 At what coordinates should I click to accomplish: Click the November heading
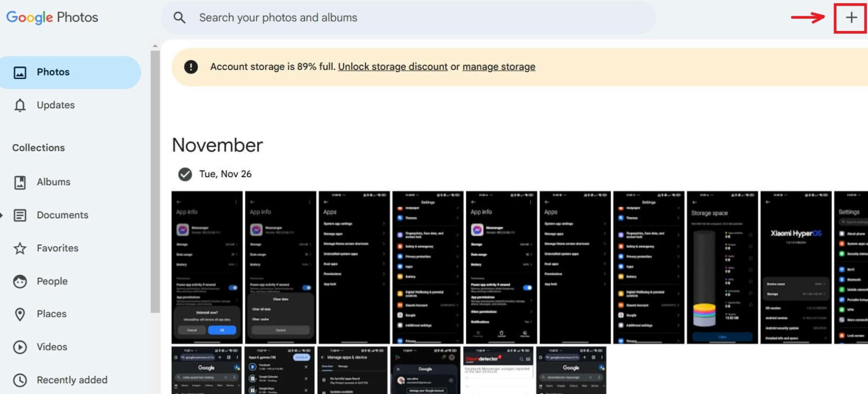(218, 145)
